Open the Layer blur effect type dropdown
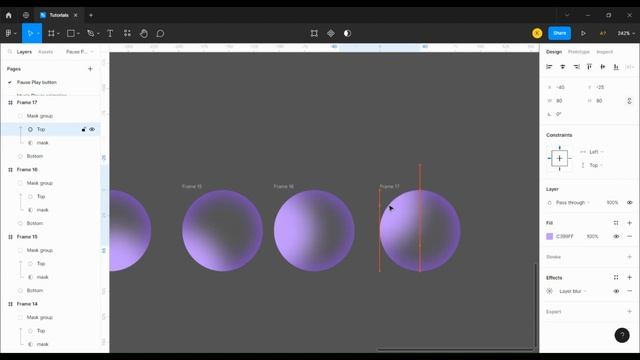Screen dimensions: 640x360 click(573, 291)
